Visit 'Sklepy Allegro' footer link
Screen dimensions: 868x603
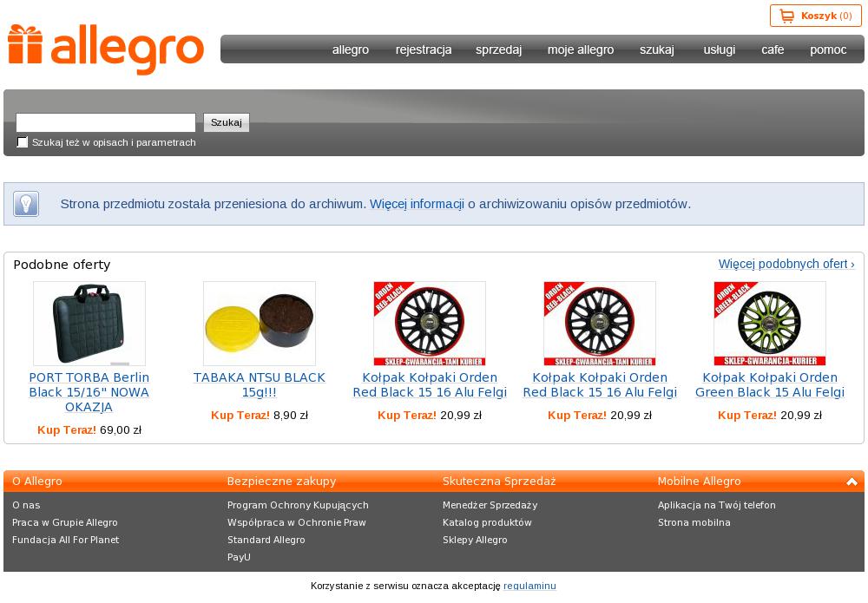point(475,540)
